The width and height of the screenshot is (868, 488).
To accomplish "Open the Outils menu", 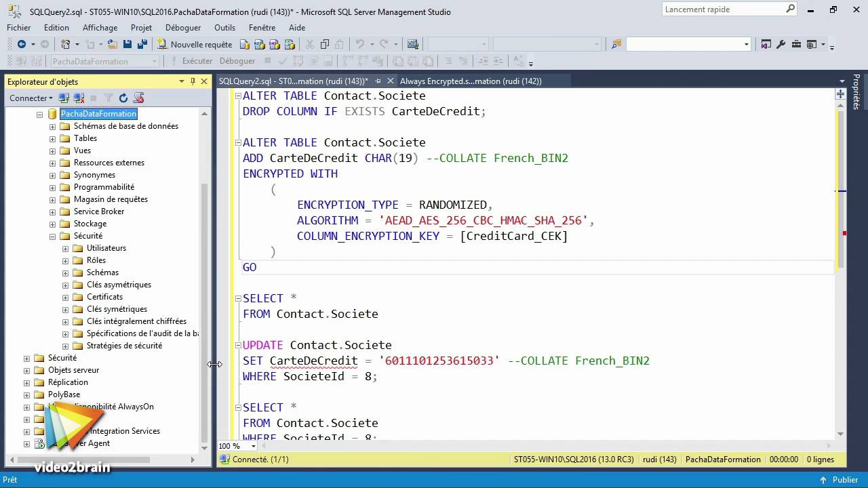I will (x=224, y=28).
